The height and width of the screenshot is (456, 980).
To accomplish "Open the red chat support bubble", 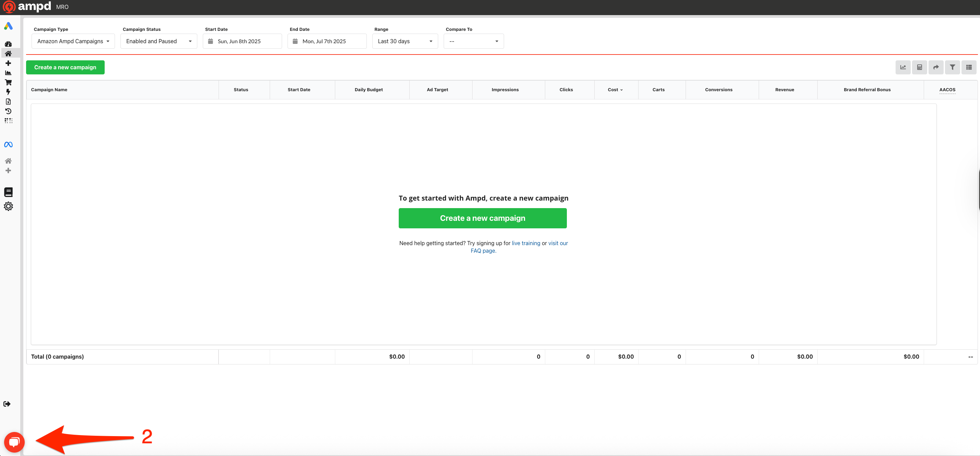I will coord(14,442).
